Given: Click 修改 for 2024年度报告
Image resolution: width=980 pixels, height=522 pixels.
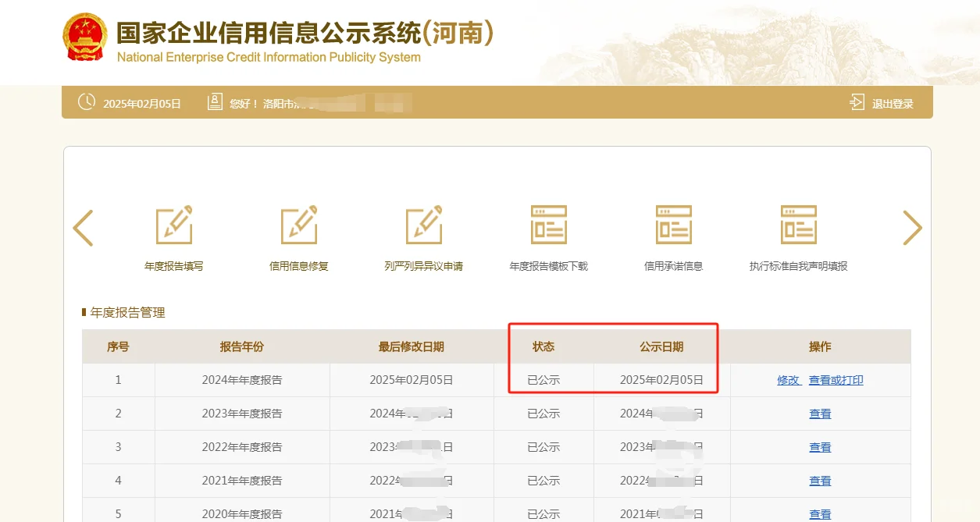Looking at the screenshot, I should [x=789, y=380].
